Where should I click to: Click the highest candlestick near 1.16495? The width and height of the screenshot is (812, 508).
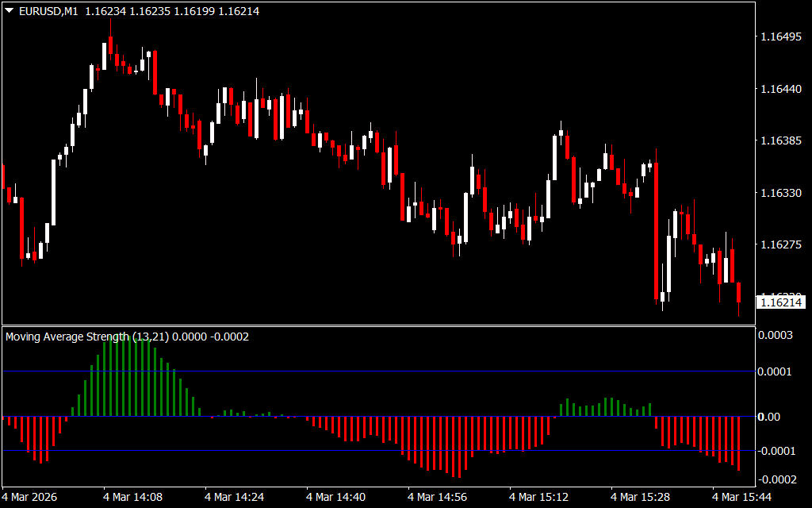click(x=104, y=56)
